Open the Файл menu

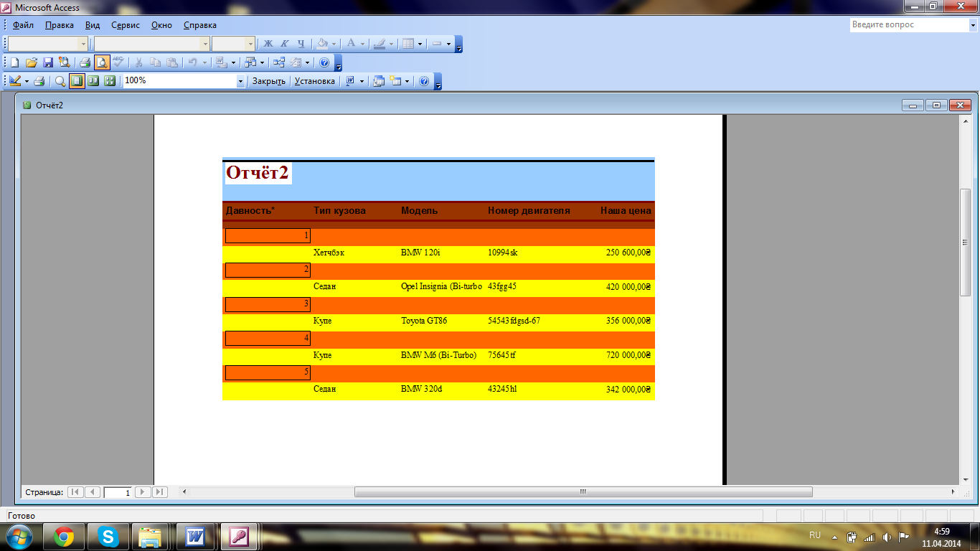[23, 25]
